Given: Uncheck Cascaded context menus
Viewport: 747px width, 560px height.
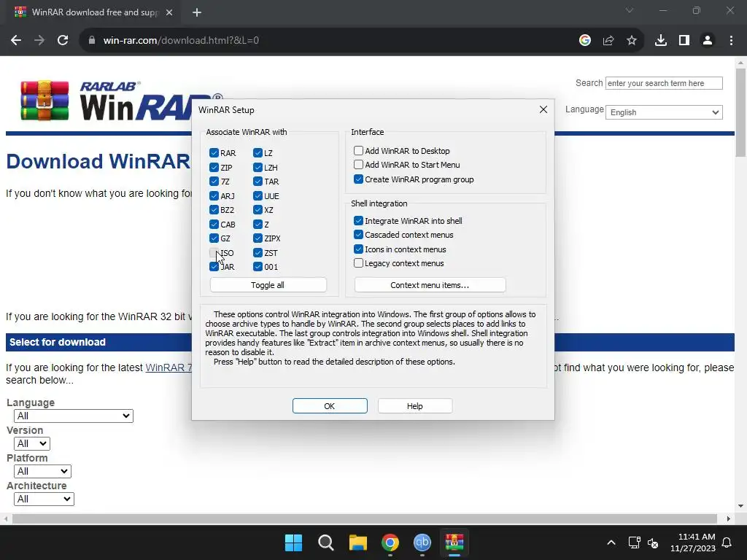Looking at the screenshot, I should 358,235.
